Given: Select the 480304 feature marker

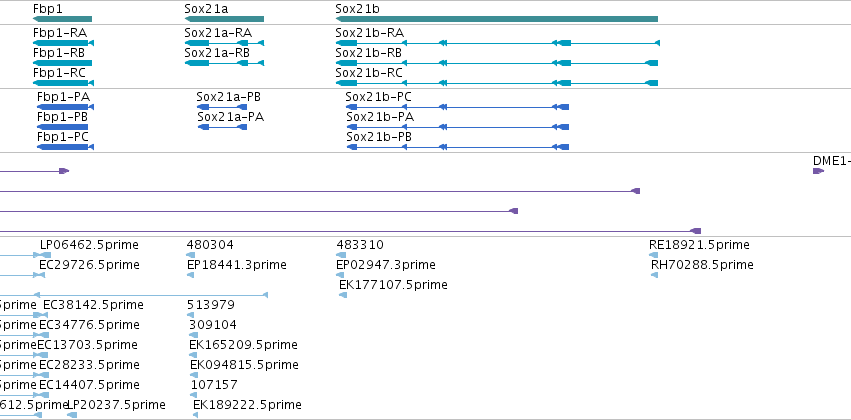Looking at the screenshot, I should [x=190, y=255].
